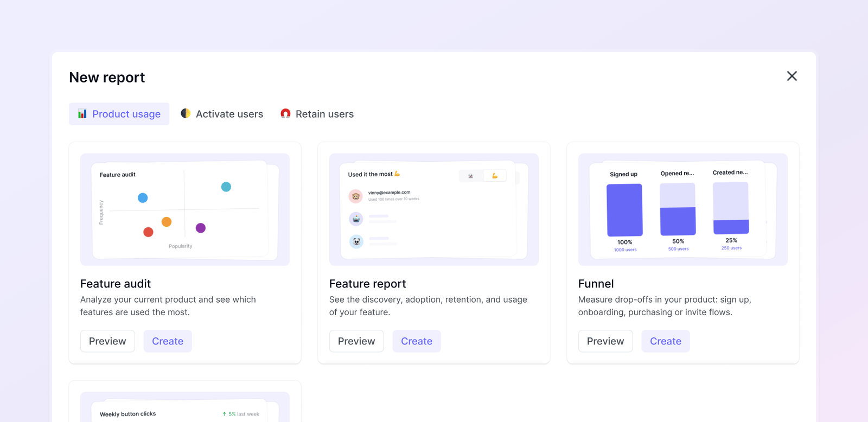Click the 'Popularity' axis label

pyautogui.click(x=181, y=246)
